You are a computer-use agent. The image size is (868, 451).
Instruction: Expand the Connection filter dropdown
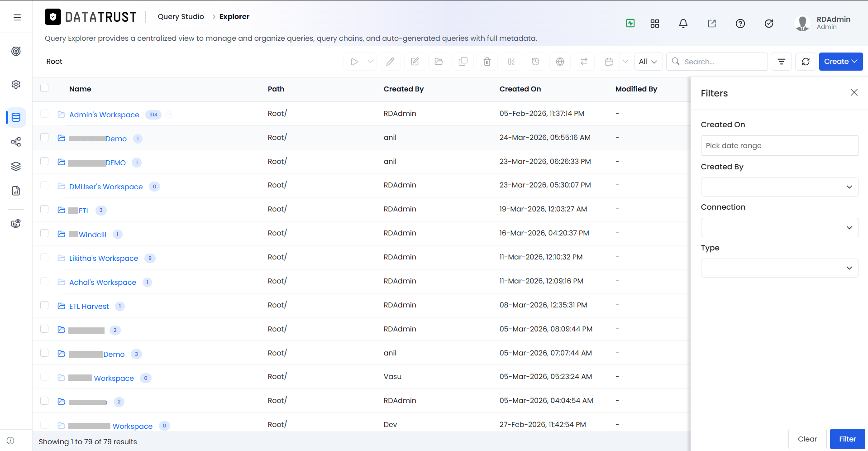point(779,228)
